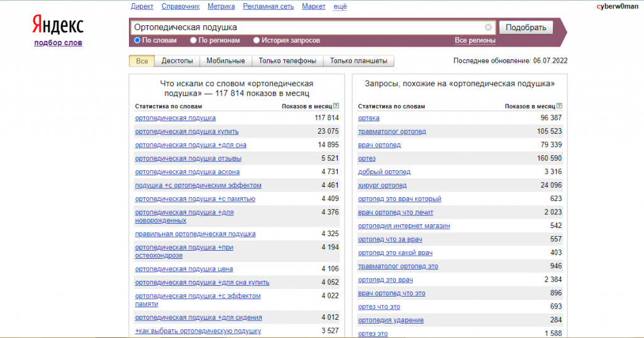Open the 'ортез' similar query

[x=367, y=158]
